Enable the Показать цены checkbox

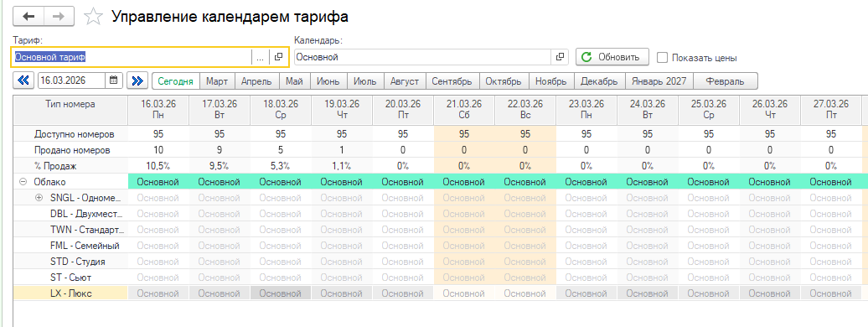click(x=662, y=57)
